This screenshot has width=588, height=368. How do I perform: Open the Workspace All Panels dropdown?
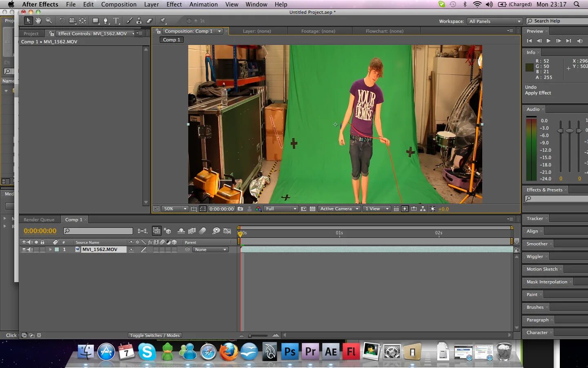click(x=494, y=21)
